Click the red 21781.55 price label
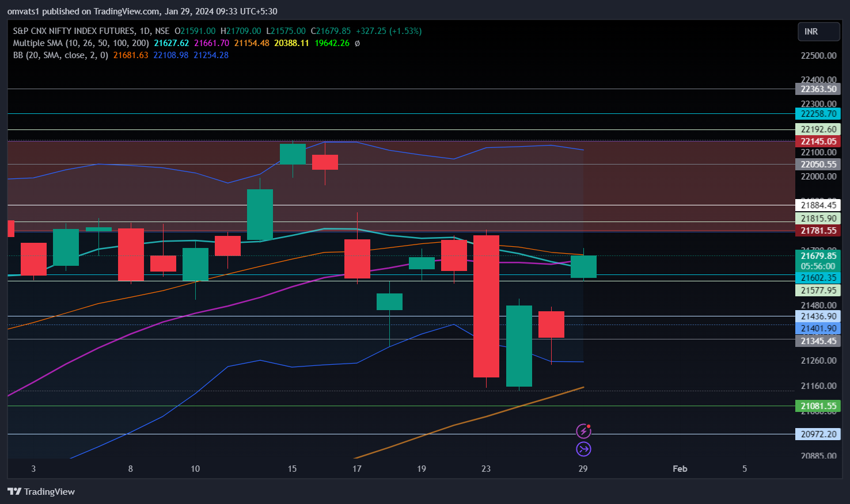The height and width of the screenshot is (504, 850). (818, 231)
